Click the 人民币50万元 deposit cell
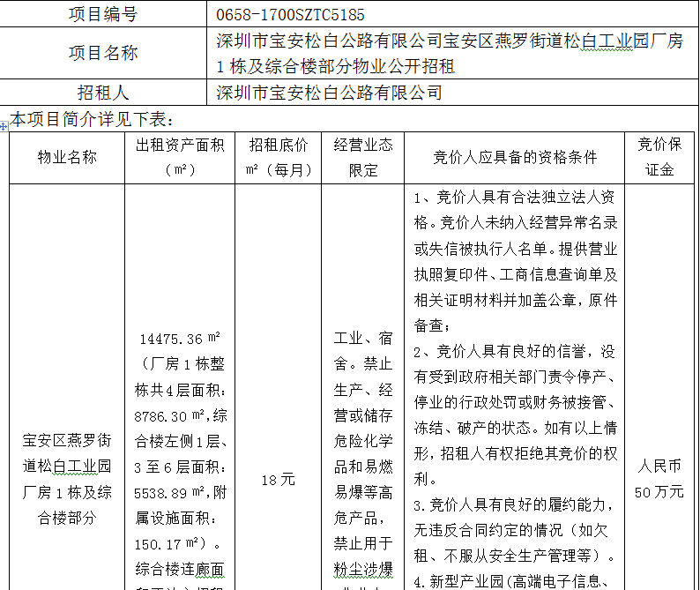700x590 pixels. pyautogui.click(x=660, y=478)
